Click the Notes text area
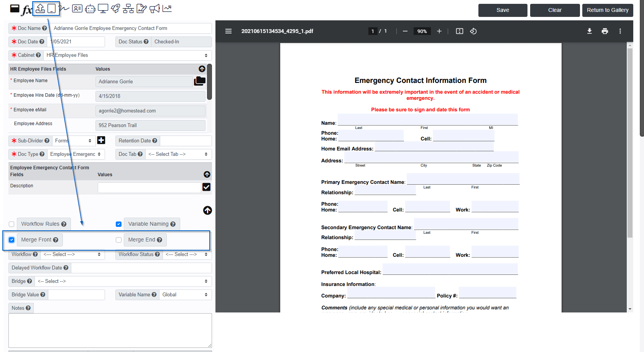 pyautogui.click(x=110, y=331)
